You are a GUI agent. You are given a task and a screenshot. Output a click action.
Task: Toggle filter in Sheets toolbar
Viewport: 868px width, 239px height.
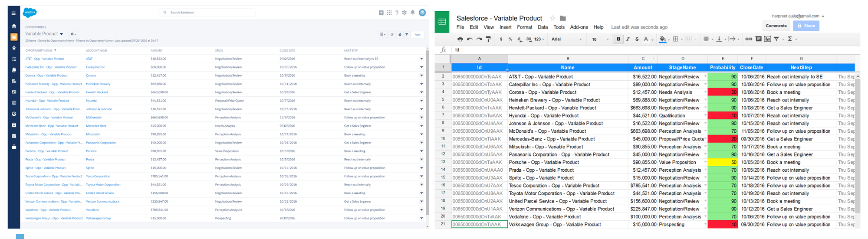pos(776,39)
